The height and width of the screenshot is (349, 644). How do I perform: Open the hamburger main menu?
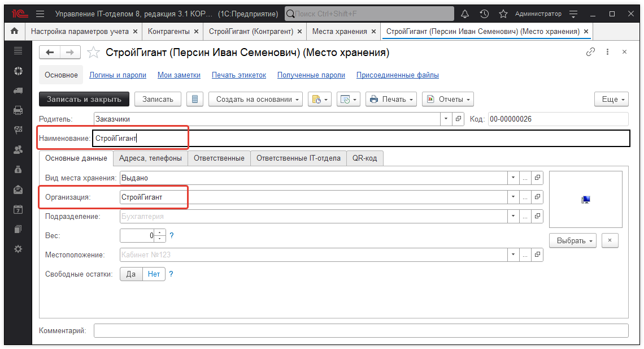point(40,14)
